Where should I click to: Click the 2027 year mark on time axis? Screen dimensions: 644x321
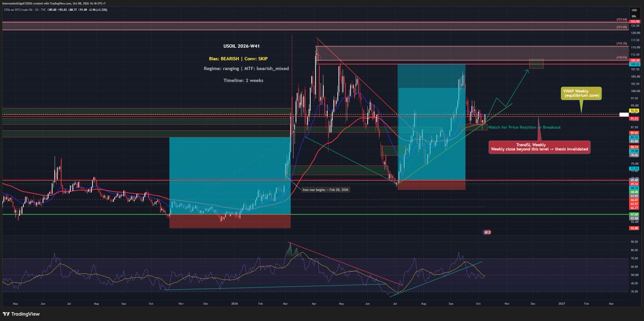[561, 304]
